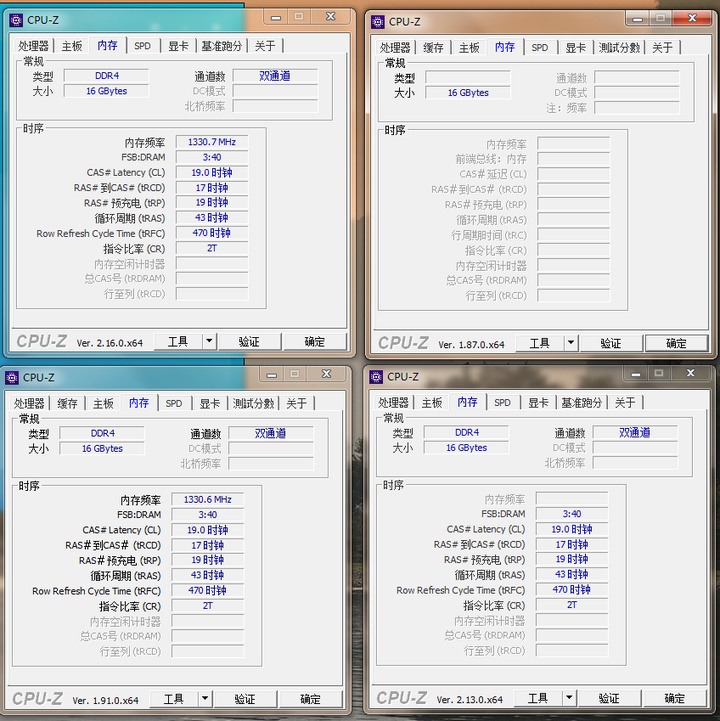
Task: Click 工具 button in Ver. 1.91.0 window
Action: point(174,699)
